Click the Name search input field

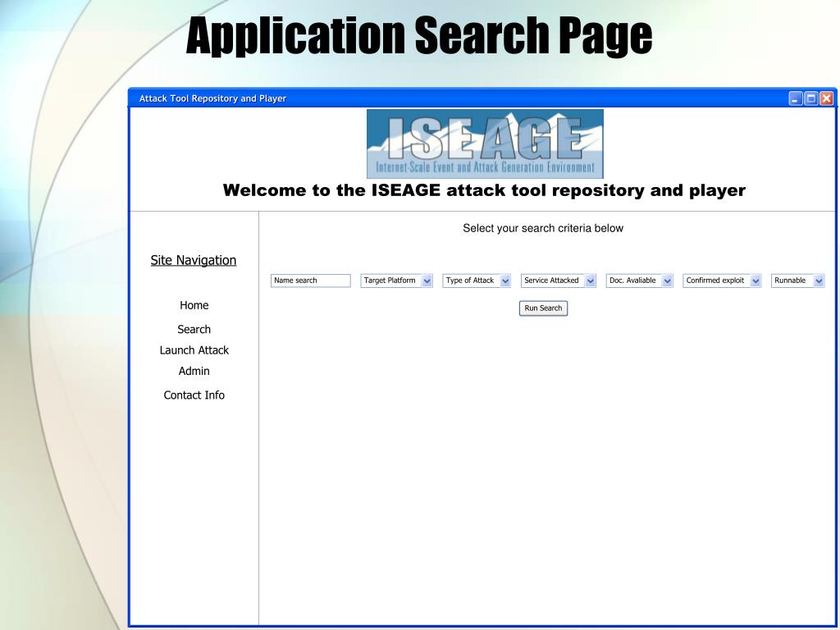pos(311,281)
